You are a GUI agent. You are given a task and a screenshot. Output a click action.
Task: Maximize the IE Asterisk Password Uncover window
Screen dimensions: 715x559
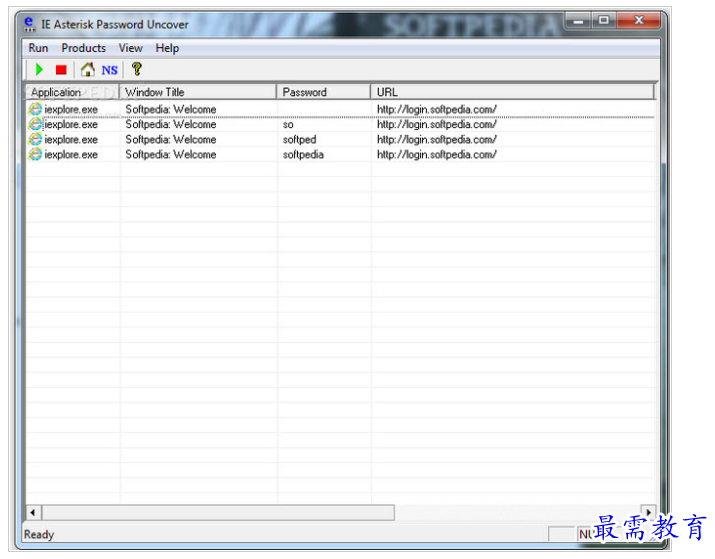pos(604,21)
